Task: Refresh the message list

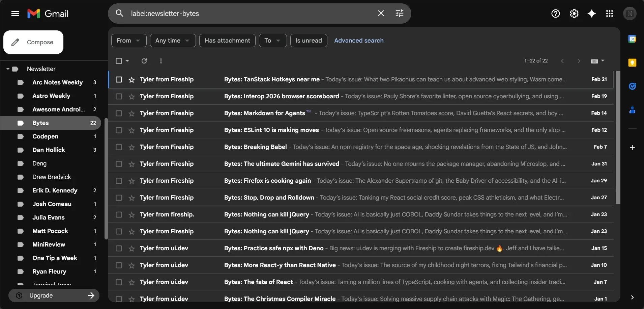Action: (x=144, y=61)
